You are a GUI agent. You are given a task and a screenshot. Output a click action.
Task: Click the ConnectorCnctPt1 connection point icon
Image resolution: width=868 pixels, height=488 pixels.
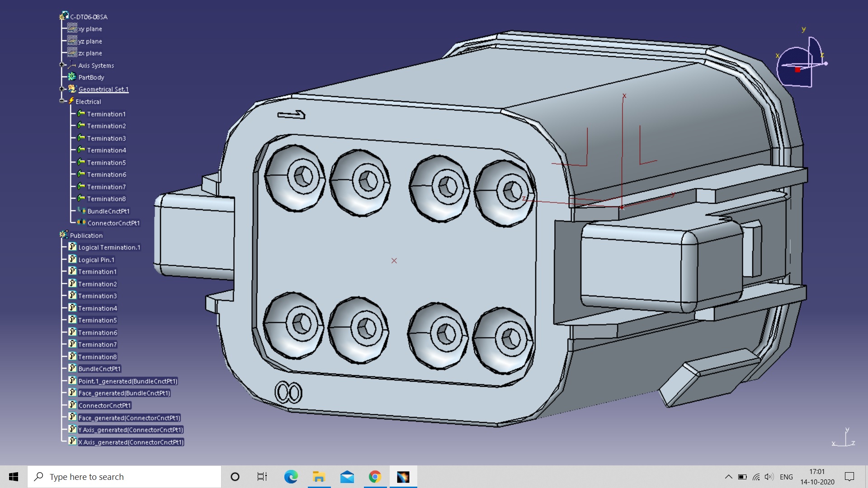click(82, 222)
